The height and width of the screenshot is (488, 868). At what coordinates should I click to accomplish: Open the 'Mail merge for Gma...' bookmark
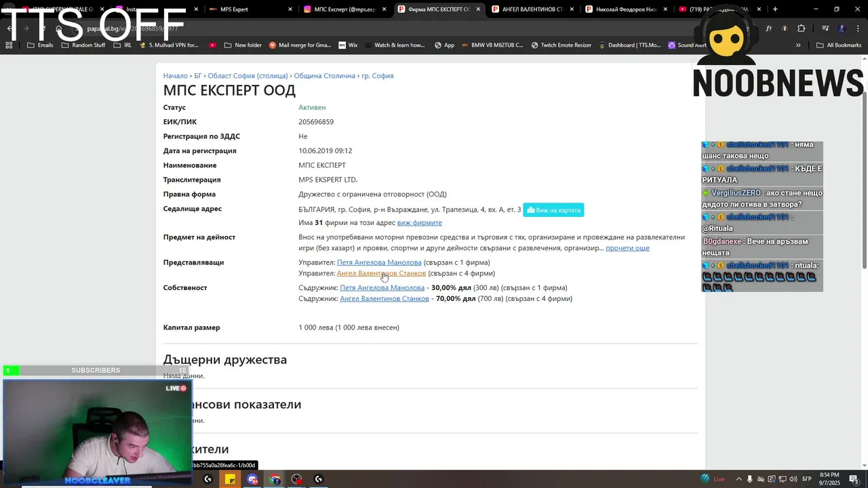300,45
